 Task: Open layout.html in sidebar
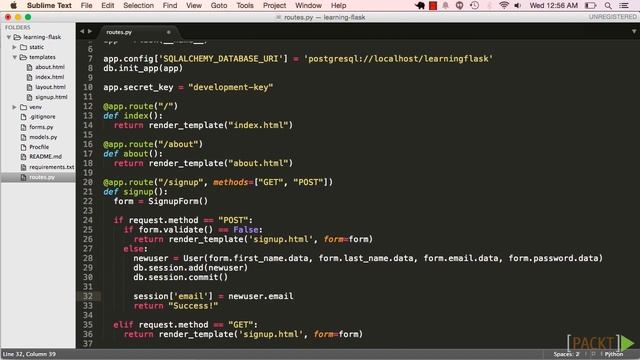click(x=50, y=87)
